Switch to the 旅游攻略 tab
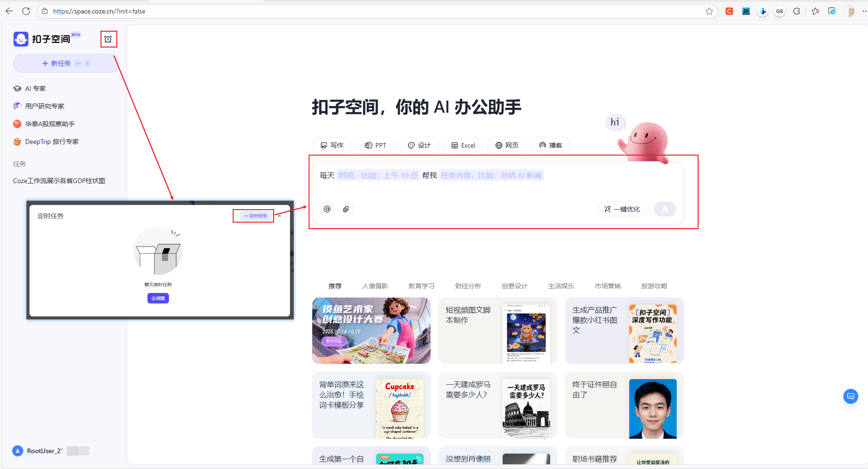Screen dimensions: 868x469 [x=654, y=286]
